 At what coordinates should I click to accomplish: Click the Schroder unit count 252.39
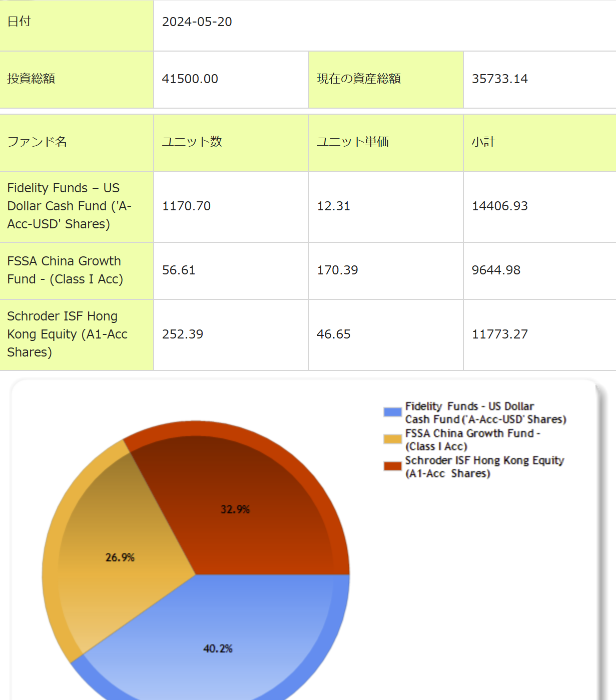coord(183,334)
